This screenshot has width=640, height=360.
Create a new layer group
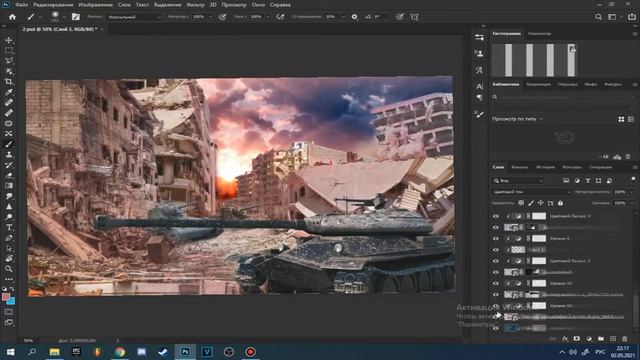(601, 338)
